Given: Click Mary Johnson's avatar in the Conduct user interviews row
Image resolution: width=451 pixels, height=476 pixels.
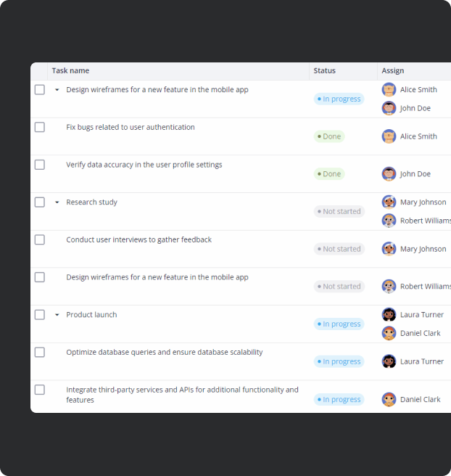Looking at the screenshot, I should 389,249.
